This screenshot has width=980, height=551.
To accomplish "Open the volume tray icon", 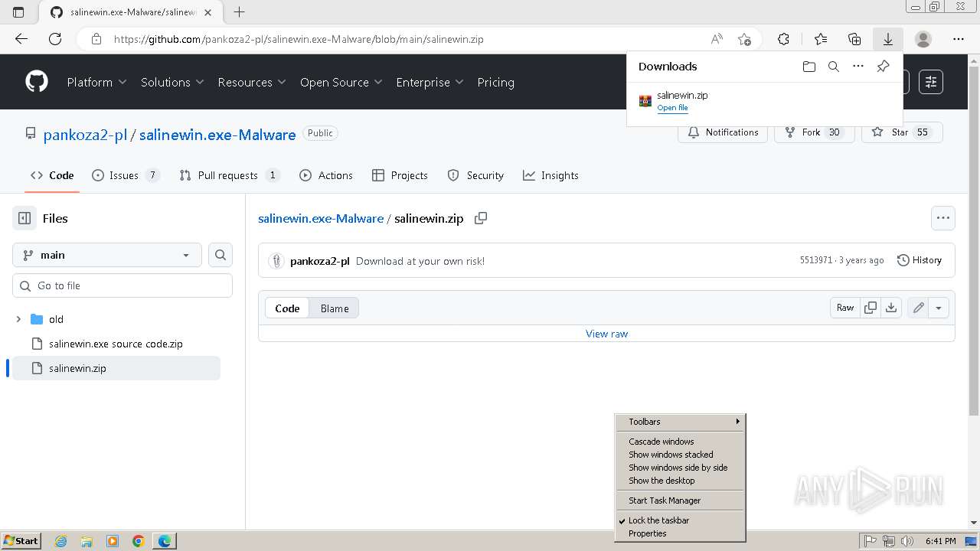I will coord(907,541).
